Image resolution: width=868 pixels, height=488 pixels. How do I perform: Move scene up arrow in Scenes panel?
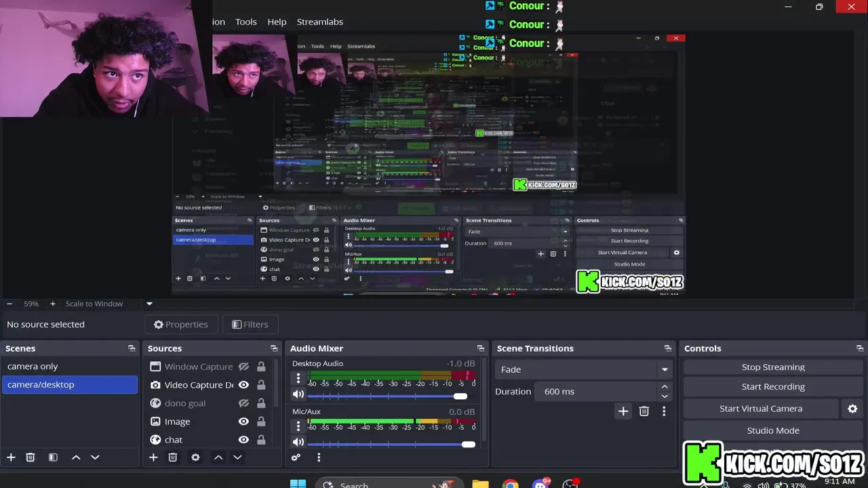pyautogui.click(x=76, y=457)
